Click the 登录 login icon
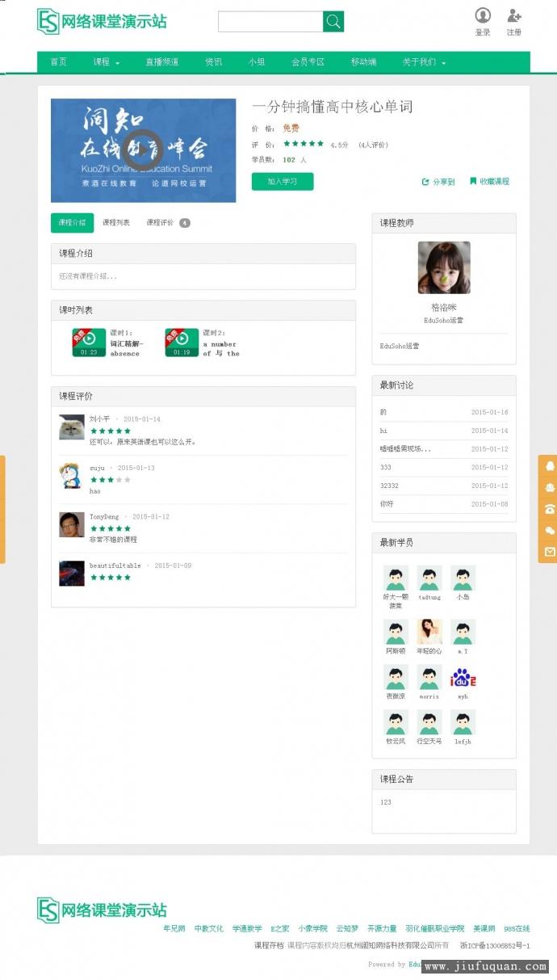Screen dimensions: 557x980 click(x=483, y=15)
